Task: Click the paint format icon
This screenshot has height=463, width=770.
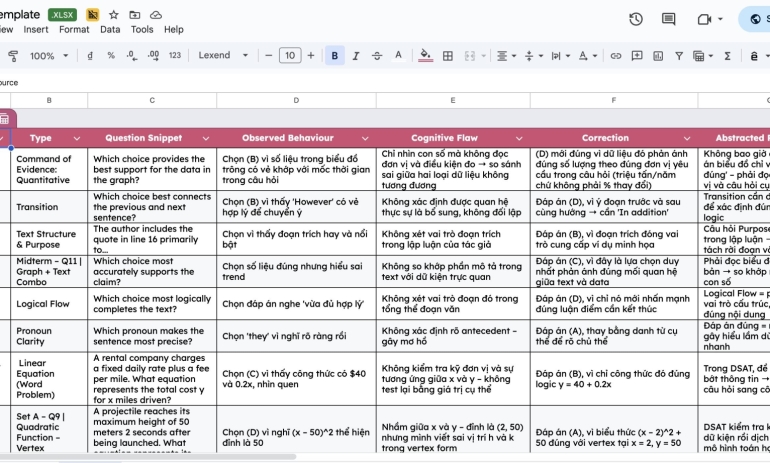Action: (13, 56)
